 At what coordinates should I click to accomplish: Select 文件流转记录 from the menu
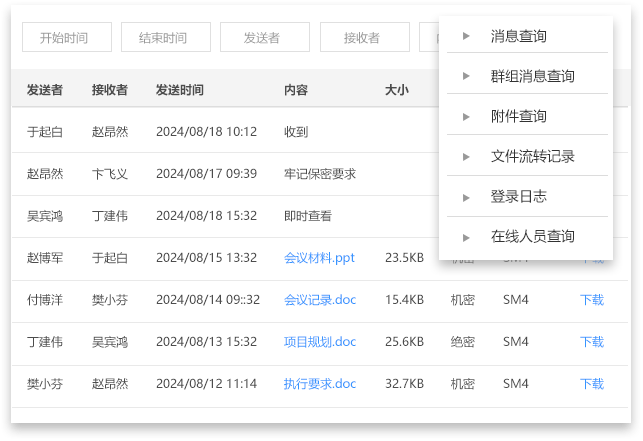532,157
